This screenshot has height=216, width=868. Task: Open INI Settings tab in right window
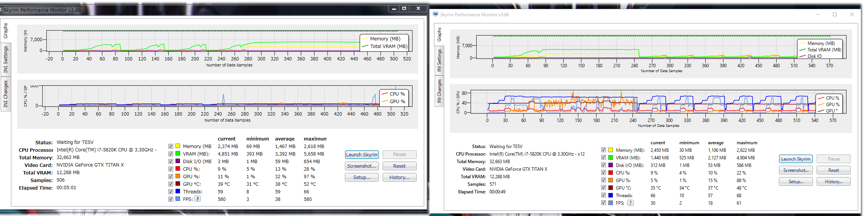(x=439, y=60)
